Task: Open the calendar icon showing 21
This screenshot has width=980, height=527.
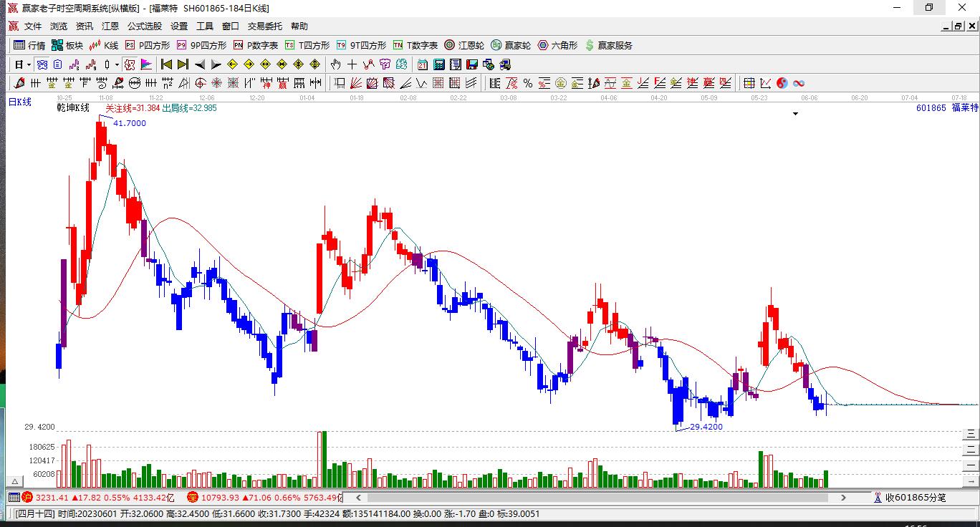Action: 423,64
